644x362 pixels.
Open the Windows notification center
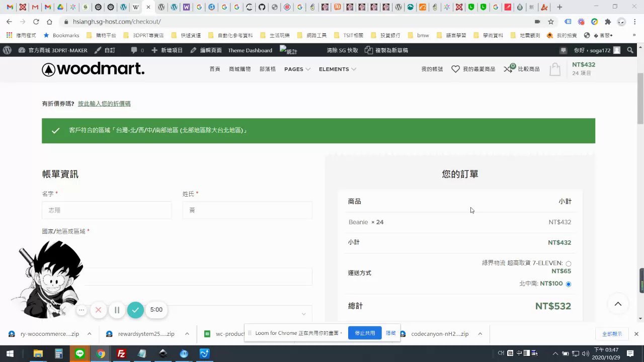(x=630, y=354)
